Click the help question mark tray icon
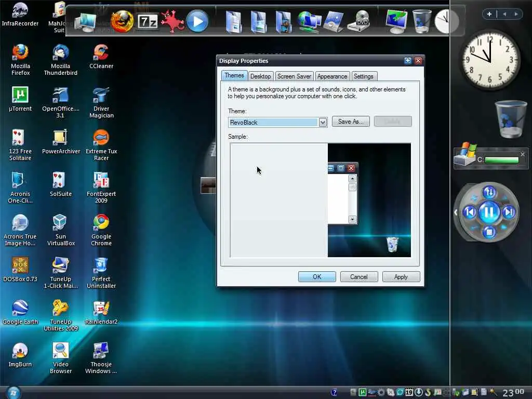 [x=334, y=393]
